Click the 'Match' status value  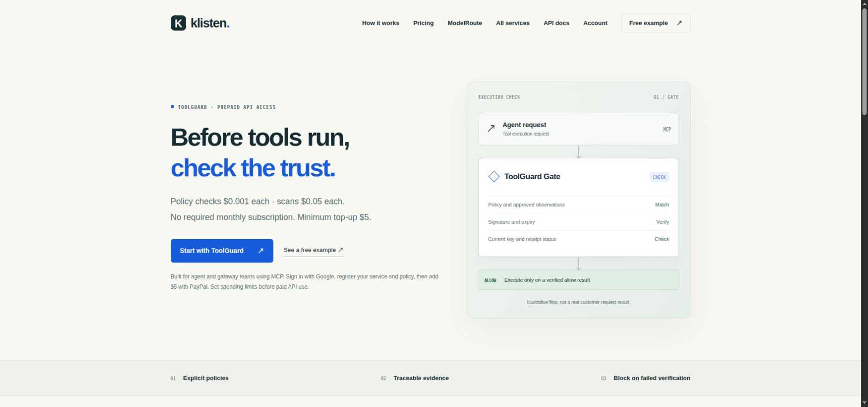click(662, 205)
